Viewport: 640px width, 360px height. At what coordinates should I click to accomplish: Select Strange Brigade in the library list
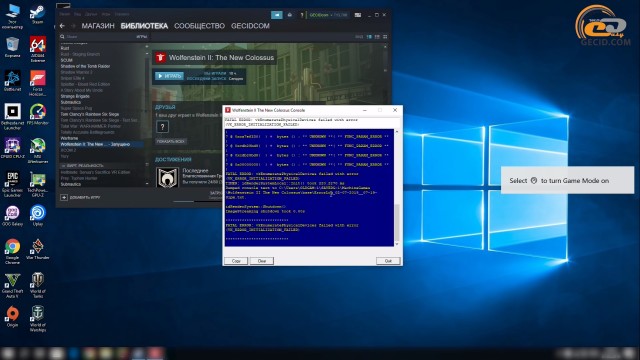click(x=75, y=96)
